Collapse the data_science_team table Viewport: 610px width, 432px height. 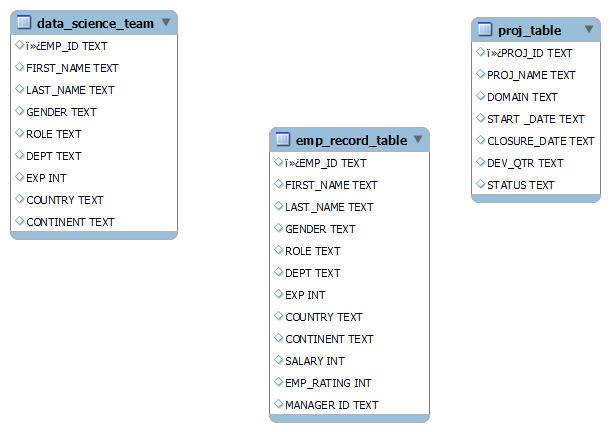pyautogui.click(x=165, y=22)
